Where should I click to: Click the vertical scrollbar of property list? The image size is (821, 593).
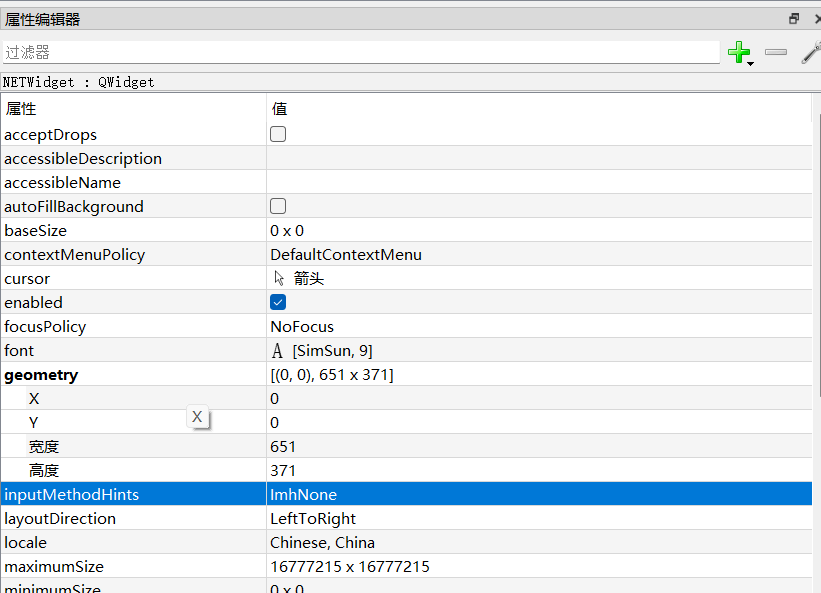tap(817, 256)
